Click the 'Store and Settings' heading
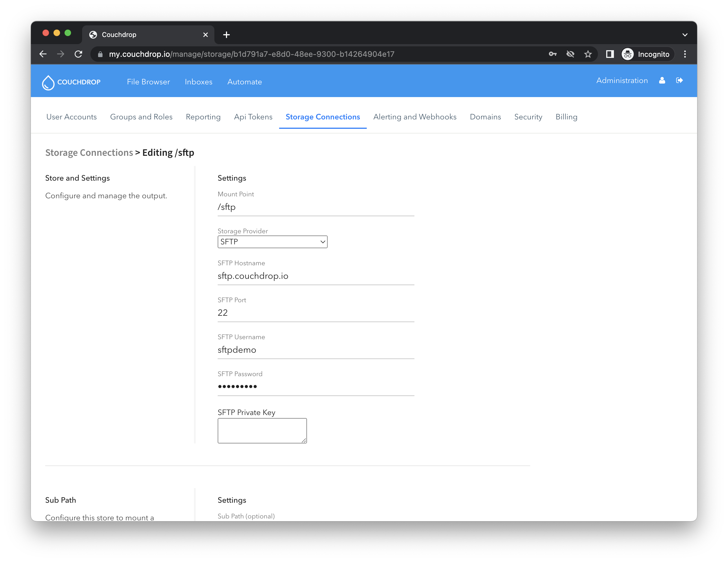 click(x=77, y=178)
